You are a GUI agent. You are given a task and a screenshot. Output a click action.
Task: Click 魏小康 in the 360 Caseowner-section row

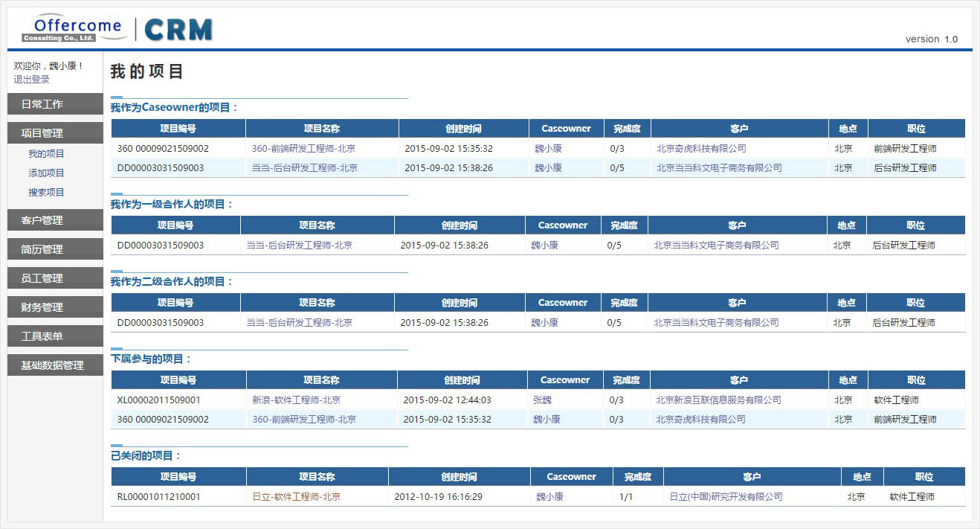[x=548, y=149]
